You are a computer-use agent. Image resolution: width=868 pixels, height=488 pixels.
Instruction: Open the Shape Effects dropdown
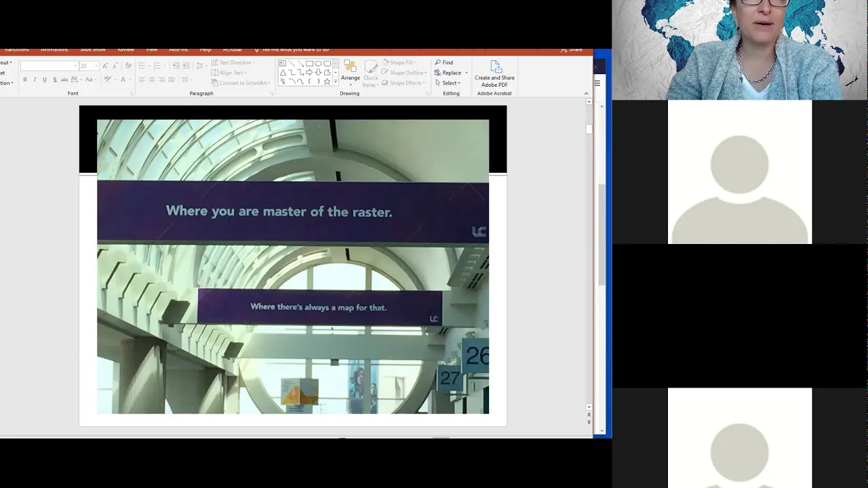tap(404, 83)
